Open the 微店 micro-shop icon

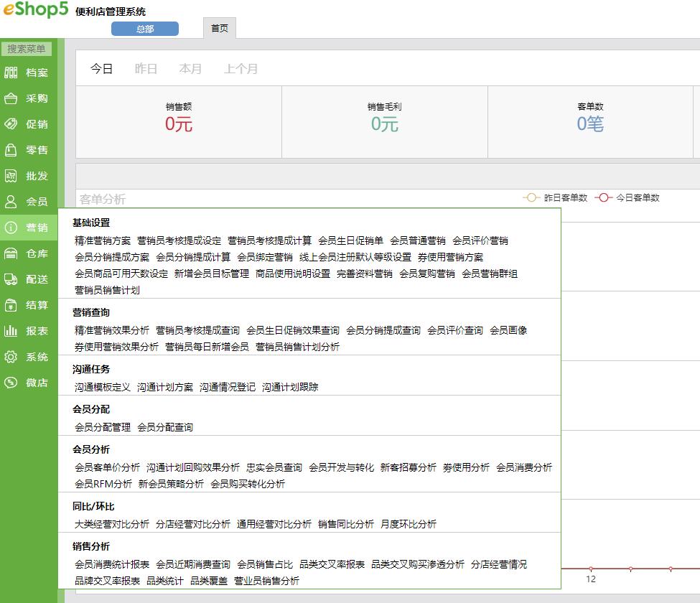(11, 383)
